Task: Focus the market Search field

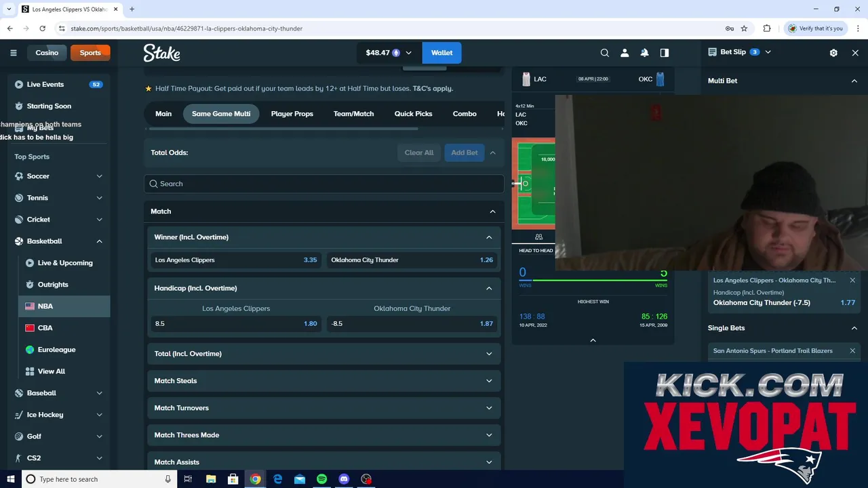Action: pyautogui.click(x=323, y=184)
